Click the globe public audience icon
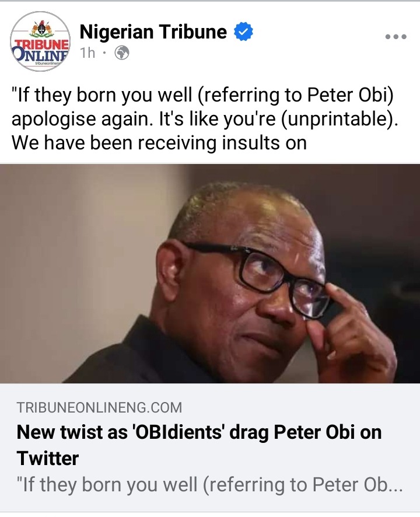This screenshot has width=420, height=517. [x=122, y=53]
